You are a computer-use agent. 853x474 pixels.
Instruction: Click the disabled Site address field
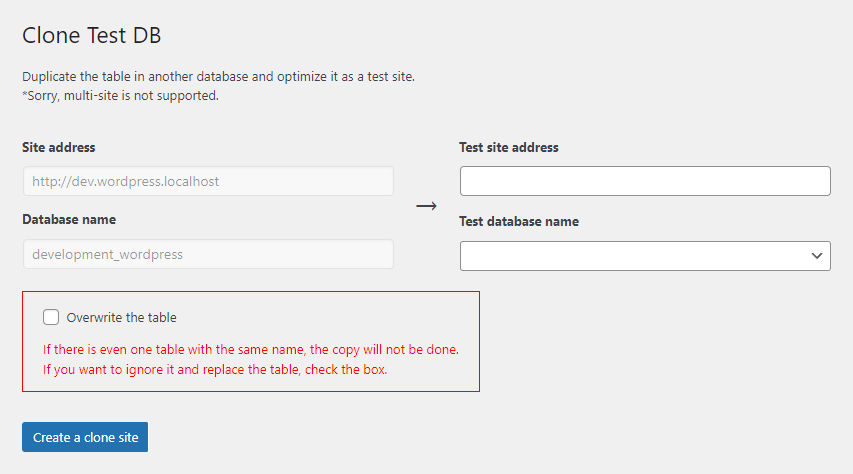[207, 181]
